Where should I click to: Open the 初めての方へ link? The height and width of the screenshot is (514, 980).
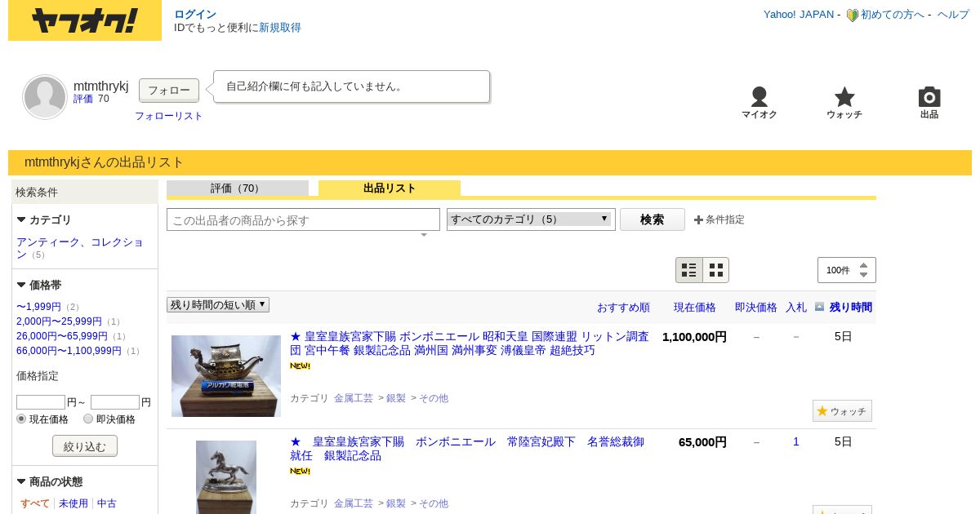(x=893, y=15)
